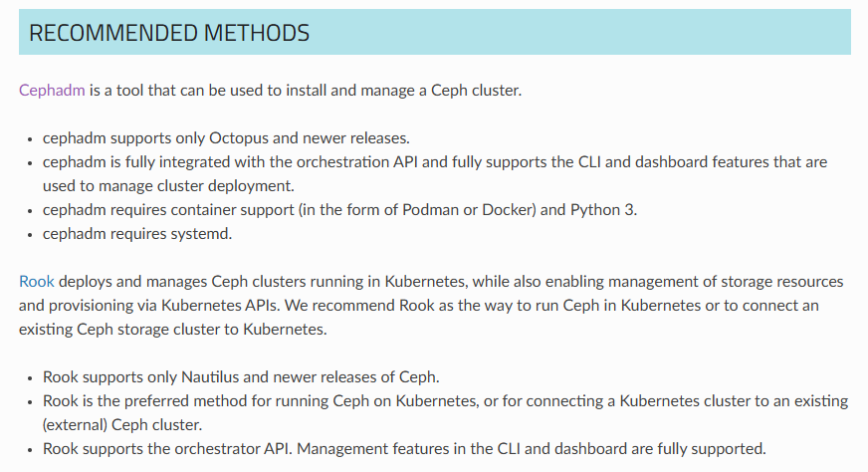
Task: Click the sentence introducing Cephadm as a tool
Action: [270, 90]
